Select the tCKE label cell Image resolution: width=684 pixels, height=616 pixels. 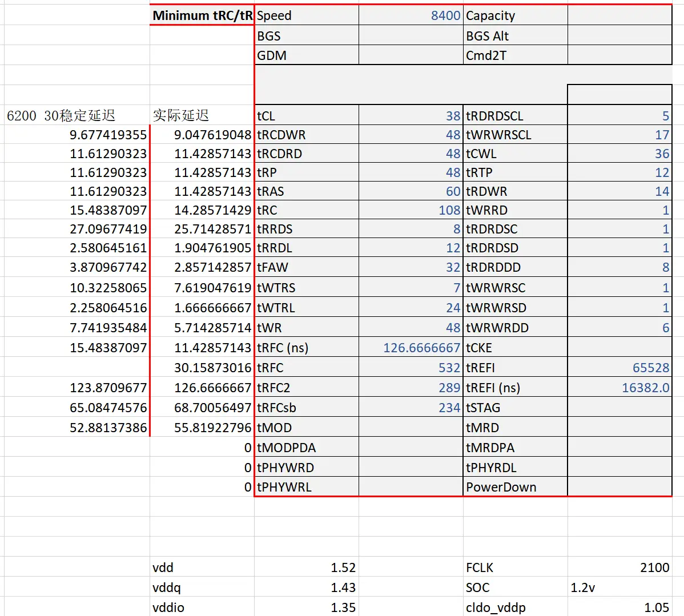click(515, 347)
